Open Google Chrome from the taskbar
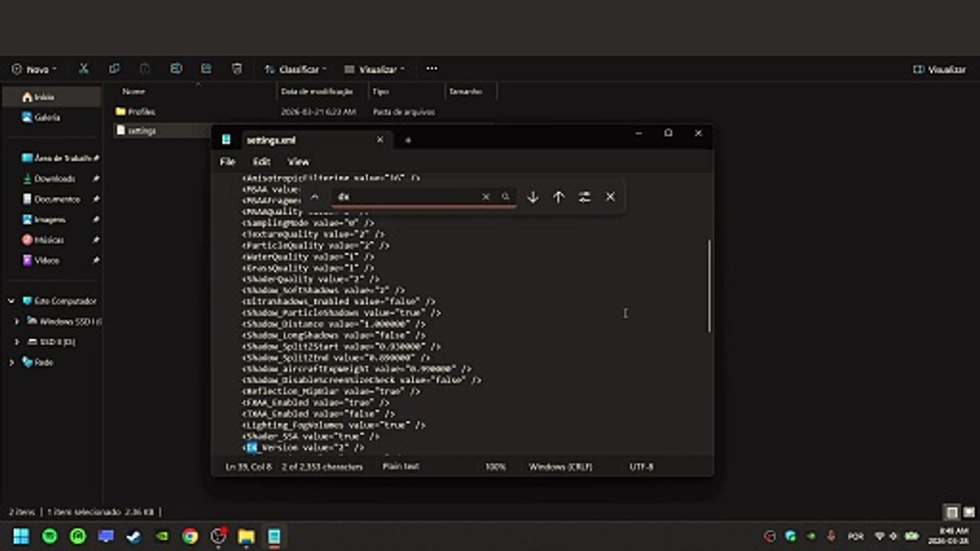 click(190, 536)
